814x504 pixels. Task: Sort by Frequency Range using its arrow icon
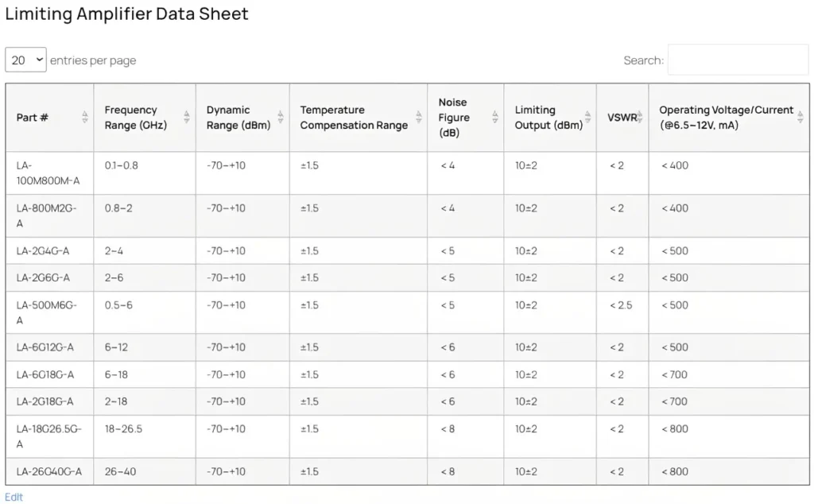187,118
